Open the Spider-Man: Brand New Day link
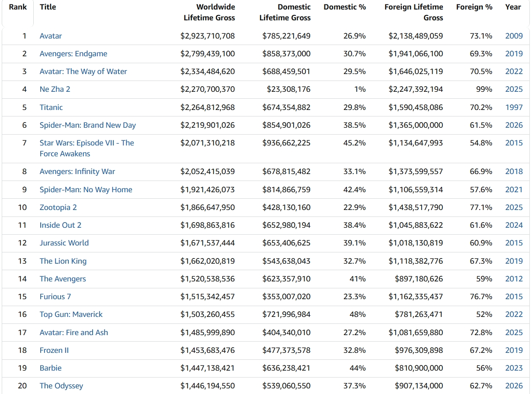This screenshot has height=394, width=532. coord(88,125)
